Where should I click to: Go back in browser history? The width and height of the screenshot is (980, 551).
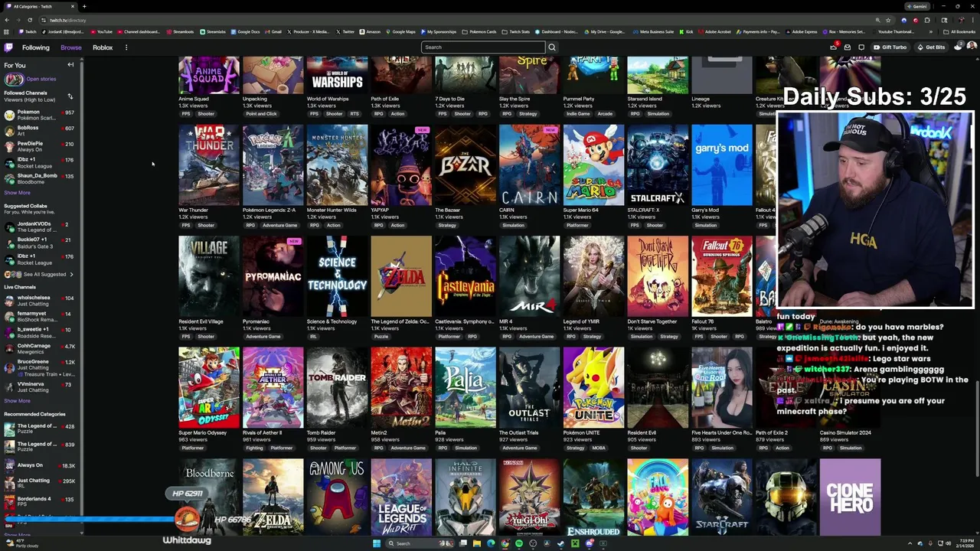[7, 20]
